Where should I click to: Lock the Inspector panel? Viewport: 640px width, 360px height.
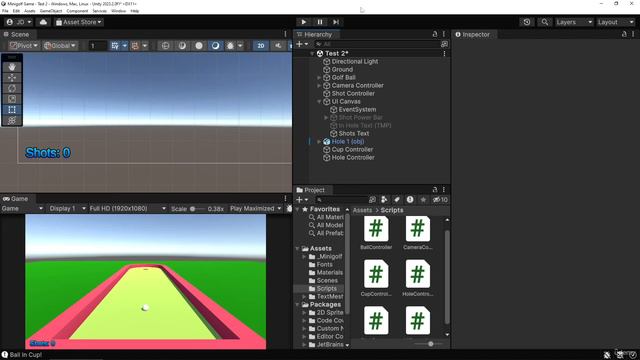pos(624,34)
